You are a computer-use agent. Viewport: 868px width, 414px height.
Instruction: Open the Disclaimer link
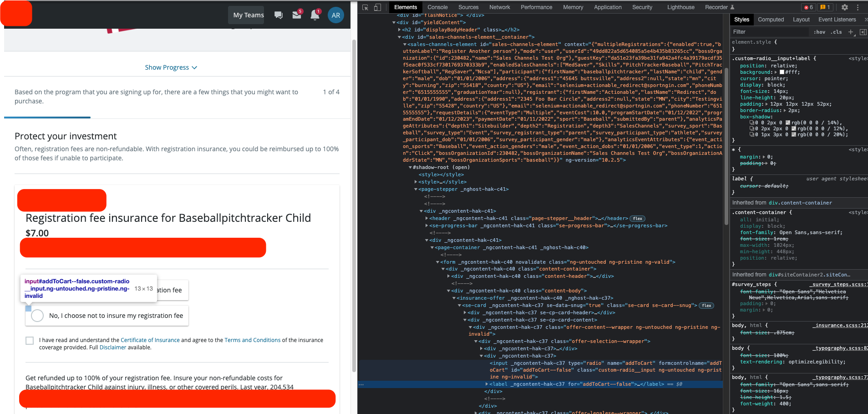(113, 348)
